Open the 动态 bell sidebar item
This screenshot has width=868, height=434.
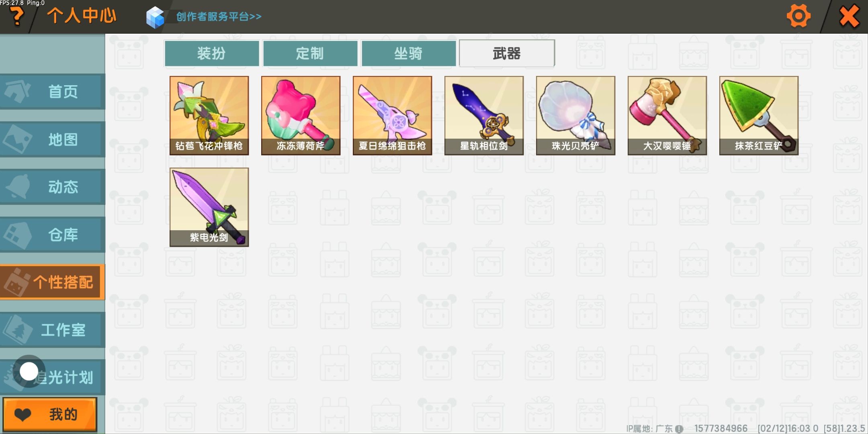click(x=52, y=186)
